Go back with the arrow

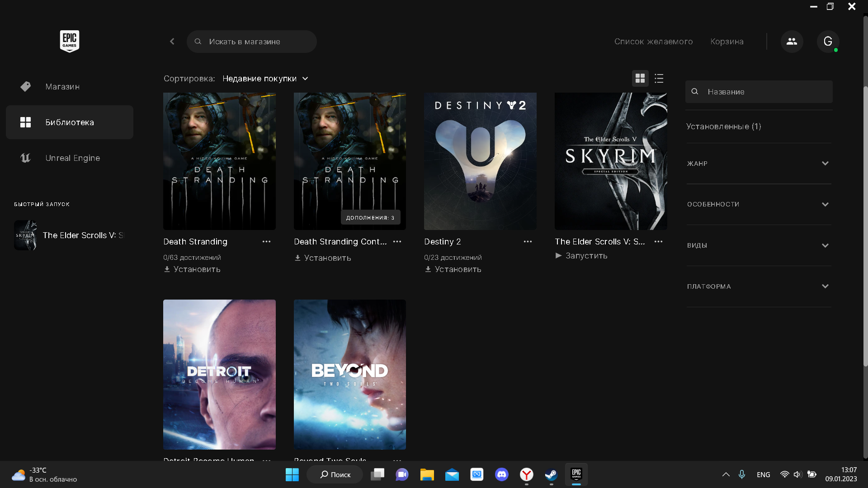click(172, 42)
